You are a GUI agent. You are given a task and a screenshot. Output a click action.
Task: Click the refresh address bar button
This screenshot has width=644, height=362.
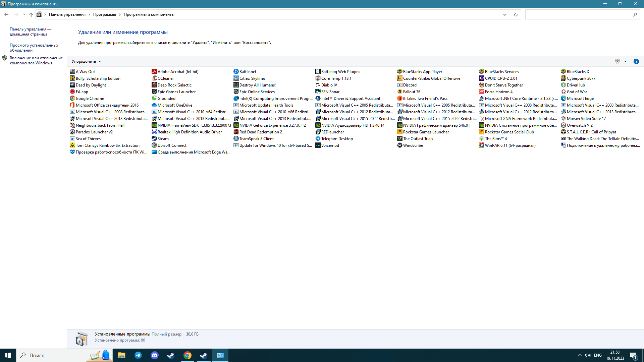(x=516, y=14)
